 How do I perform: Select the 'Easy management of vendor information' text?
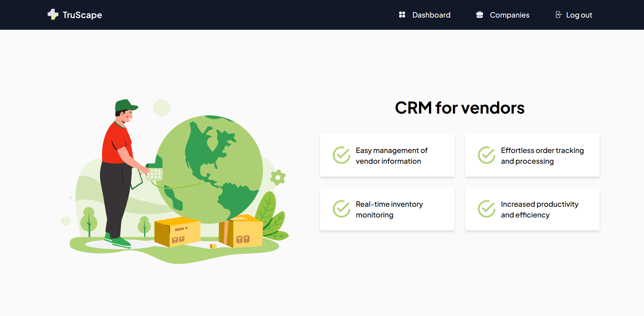tap(391, 156)
